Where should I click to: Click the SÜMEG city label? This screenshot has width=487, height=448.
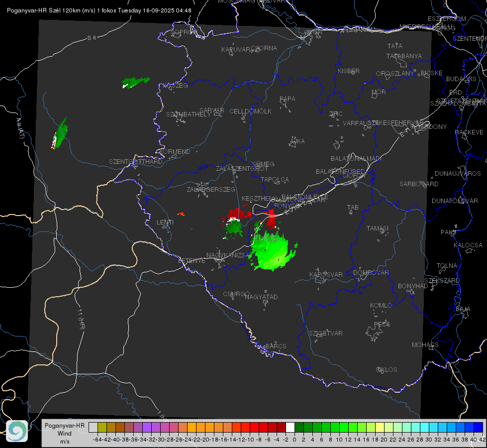[263, 164]
